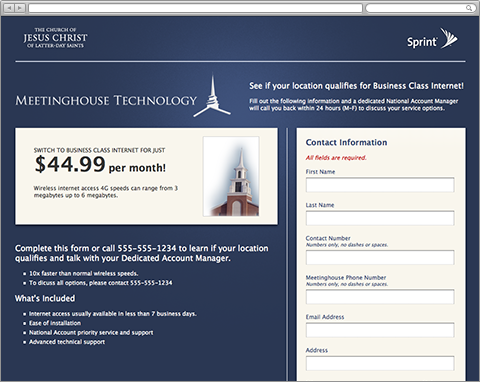Image resolution: width=480 pixels, height=382 pixels.
Task: Click the 'All fields are required.' notice
Action: coord(336,158)
